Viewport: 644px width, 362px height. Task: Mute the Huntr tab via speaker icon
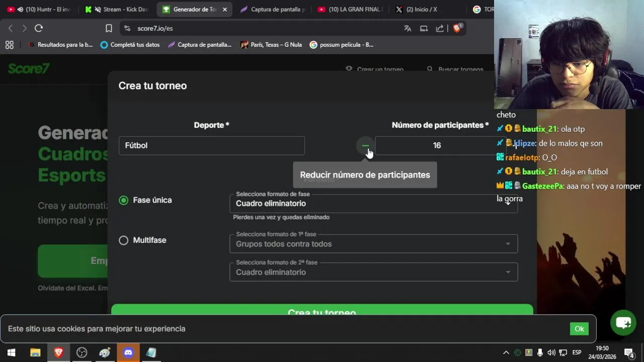(20, 10)
